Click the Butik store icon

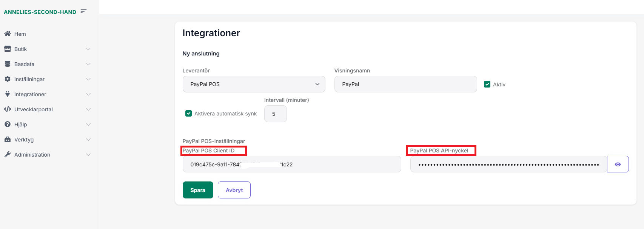pos(7,49)
